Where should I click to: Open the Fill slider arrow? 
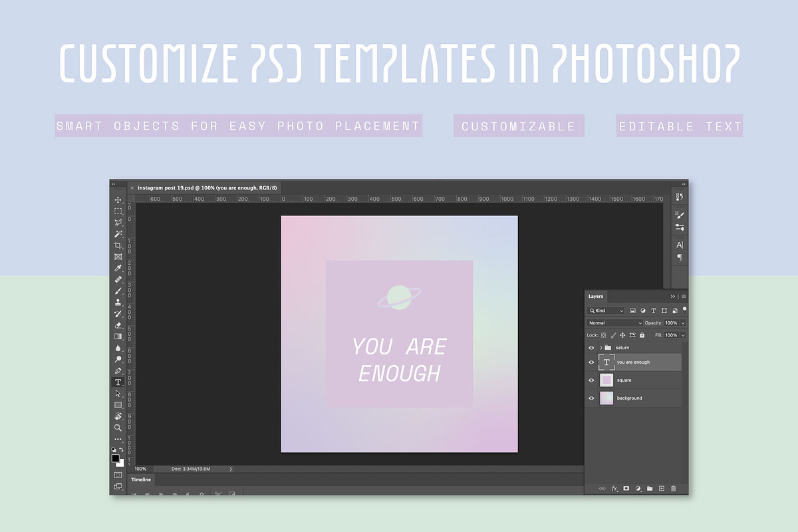click(683, 335)
